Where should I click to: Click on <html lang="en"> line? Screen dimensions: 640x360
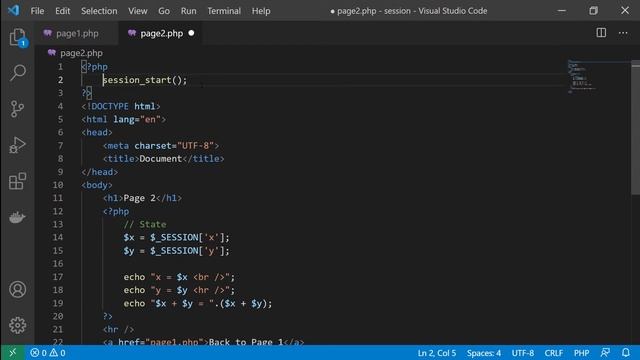click(x=123, y=119)
